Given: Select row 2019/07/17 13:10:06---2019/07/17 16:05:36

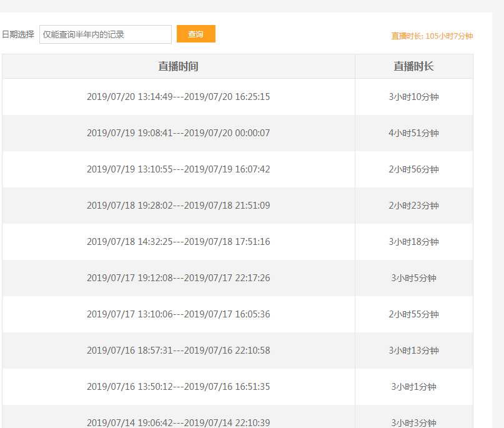Looking at the screenshot, I should [237, 314].
